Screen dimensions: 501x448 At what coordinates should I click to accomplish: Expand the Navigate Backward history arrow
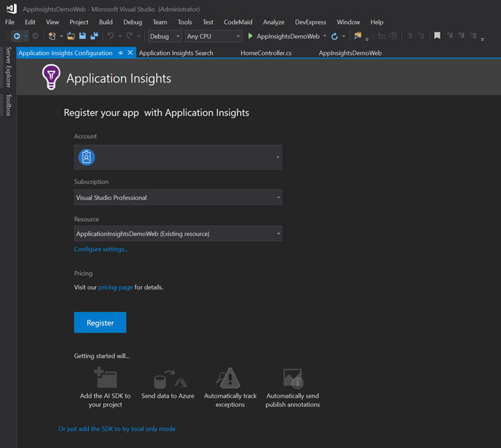click(26, 36)
